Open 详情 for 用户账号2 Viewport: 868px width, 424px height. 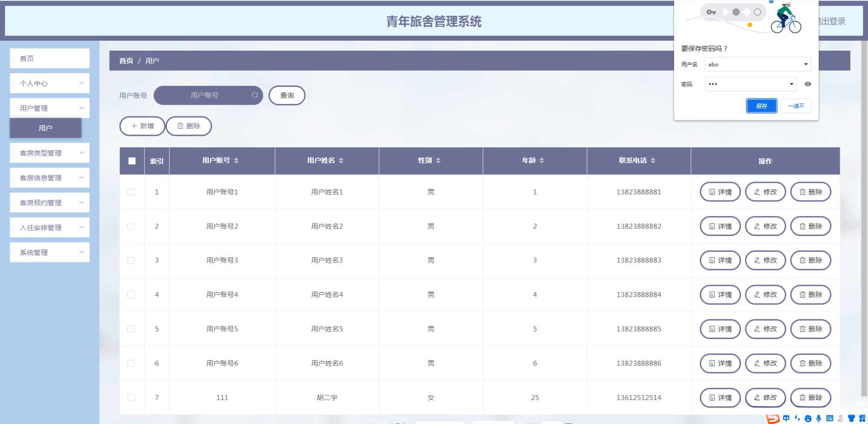[721, 226]
